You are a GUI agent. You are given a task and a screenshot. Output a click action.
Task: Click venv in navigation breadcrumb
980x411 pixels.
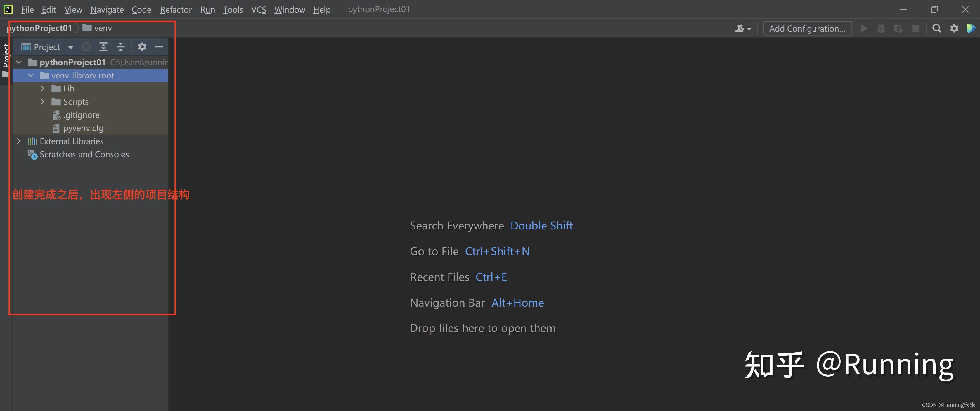[x=102, y=28]
